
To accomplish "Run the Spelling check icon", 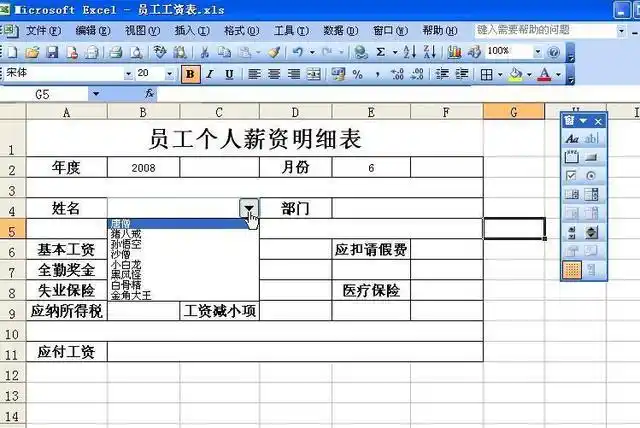I will [160, 52].
